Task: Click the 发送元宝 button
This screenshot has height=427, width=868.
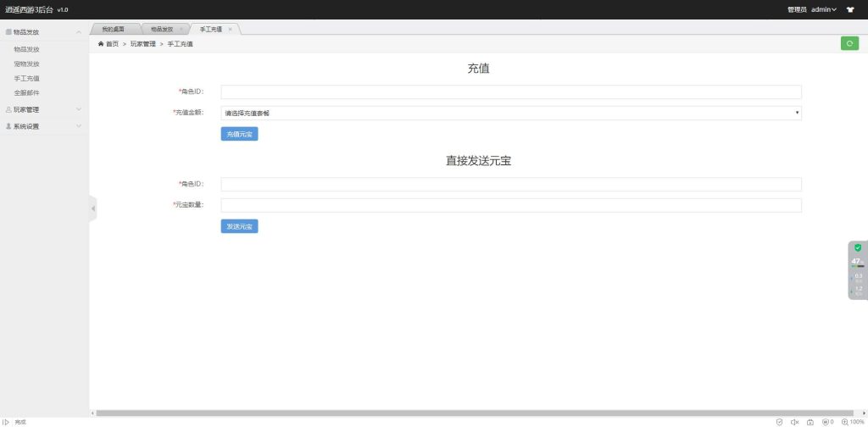Action: click(x=239, y=226)
